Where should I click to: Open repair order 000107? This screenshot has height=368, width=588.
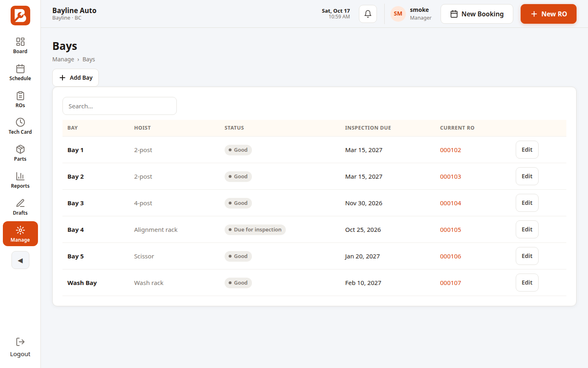pyautogui.click(x=450, y=283)
